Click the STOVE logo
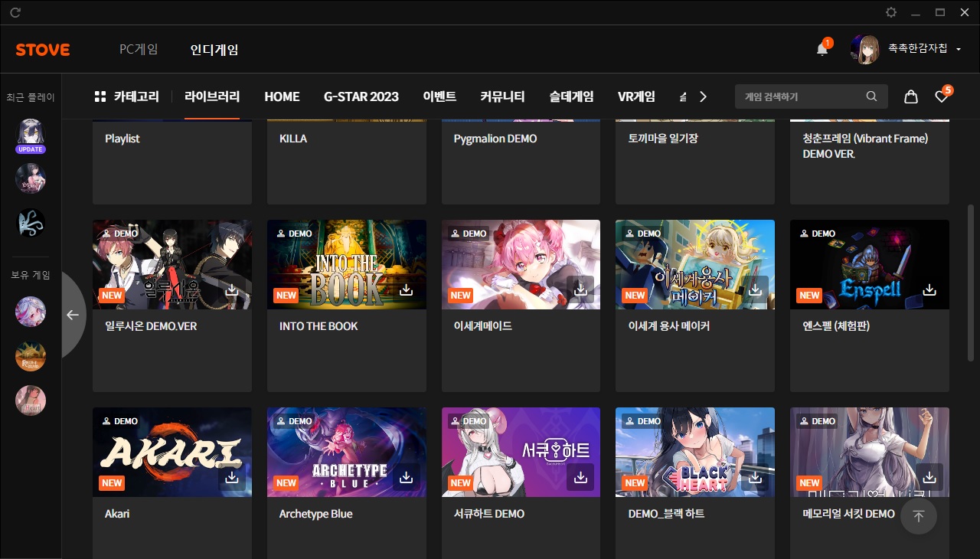 [x=43, y=50]
